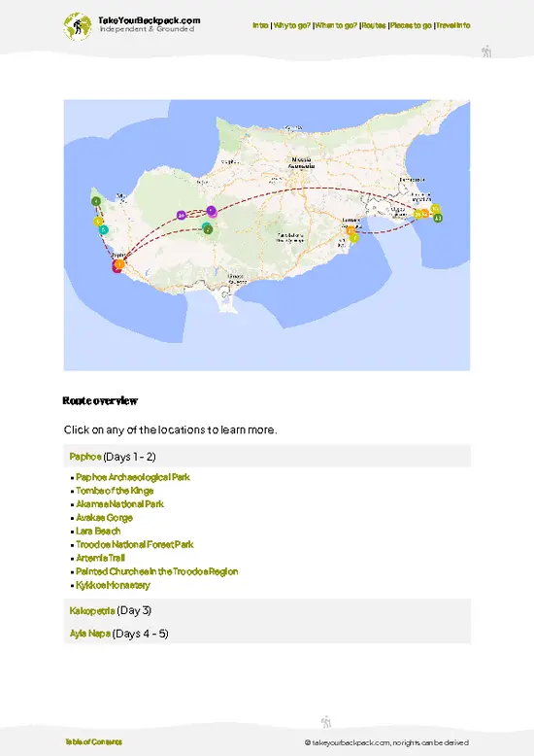
Task: Open Akamas National Park link
Action: pos(120,504)
